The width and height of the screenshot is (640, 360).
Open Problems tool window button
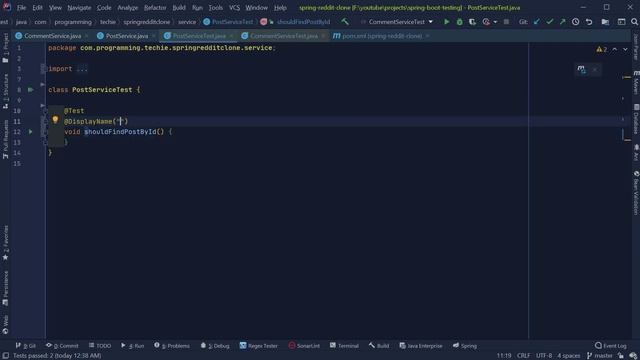172,346
